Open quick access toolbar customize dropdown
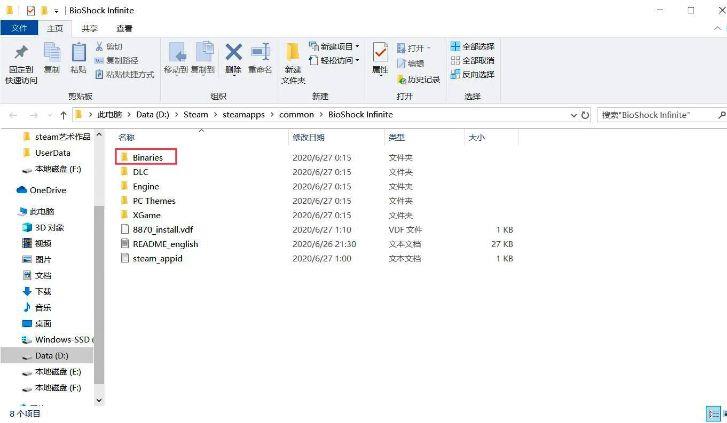Viewport: 727px width, 423px height. click(56, 11)
